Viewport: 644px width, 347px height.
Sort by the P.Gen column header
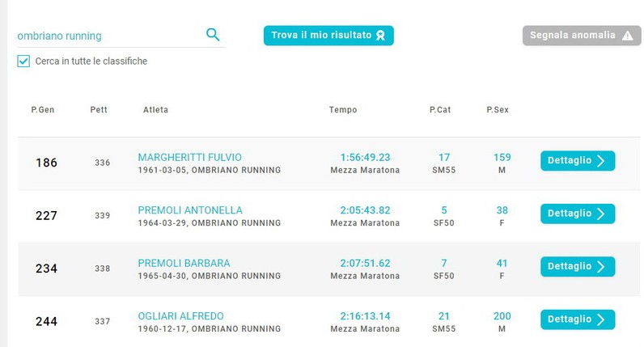tap(43, 110)
